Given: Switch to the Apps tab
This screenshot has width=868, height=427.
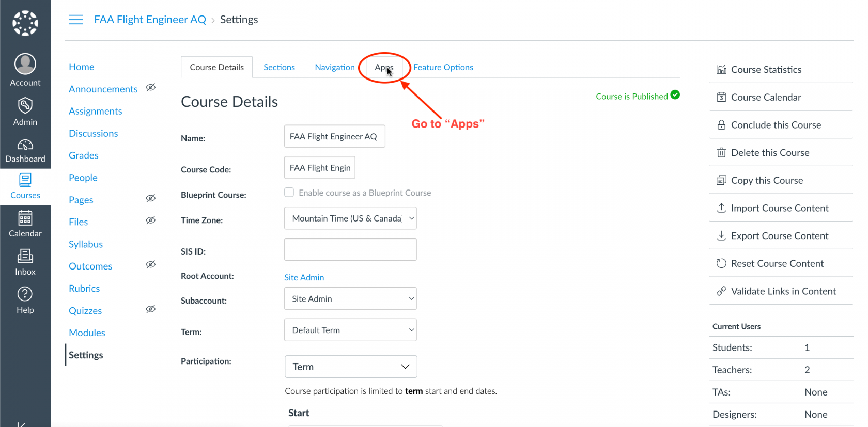Looking at the screenshot, I should (x=384, y=67).
